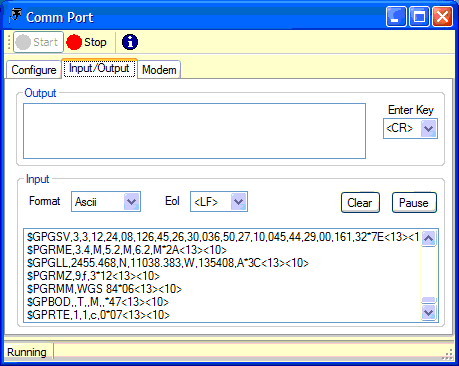Screen dimensions: 459x366
Task: Open the Format Ascii dropdown
Action: [132, 201]
